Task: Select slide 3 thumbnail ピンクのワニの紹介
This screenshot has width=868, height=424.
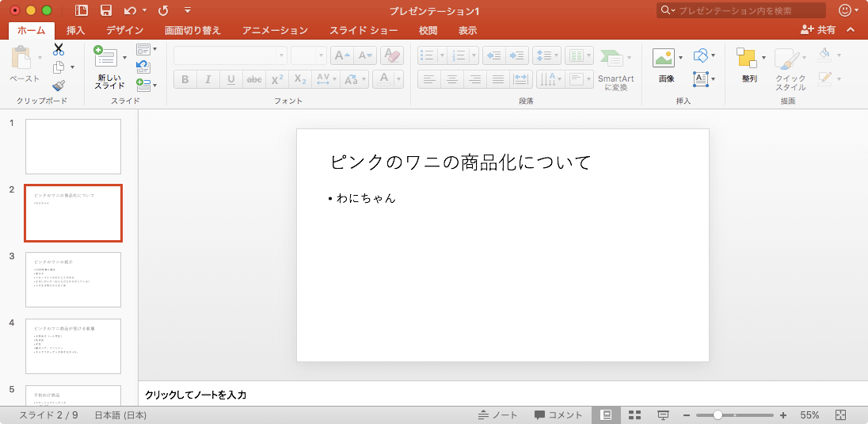Action: click(73, 280)
